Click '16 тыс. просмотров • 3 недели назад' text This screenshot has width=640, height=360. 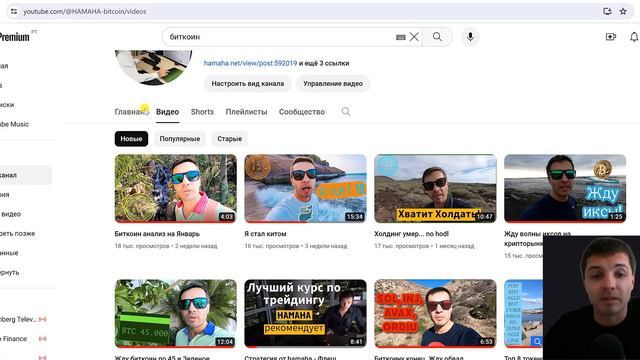[x=296, y=246]
